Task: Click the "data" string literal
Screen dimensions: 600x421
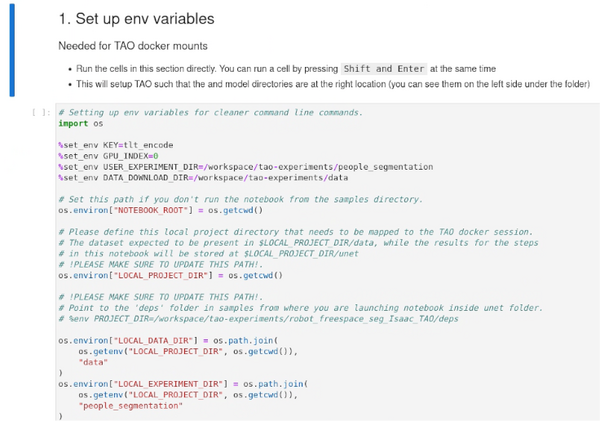Action: click(x=92, y=363)
